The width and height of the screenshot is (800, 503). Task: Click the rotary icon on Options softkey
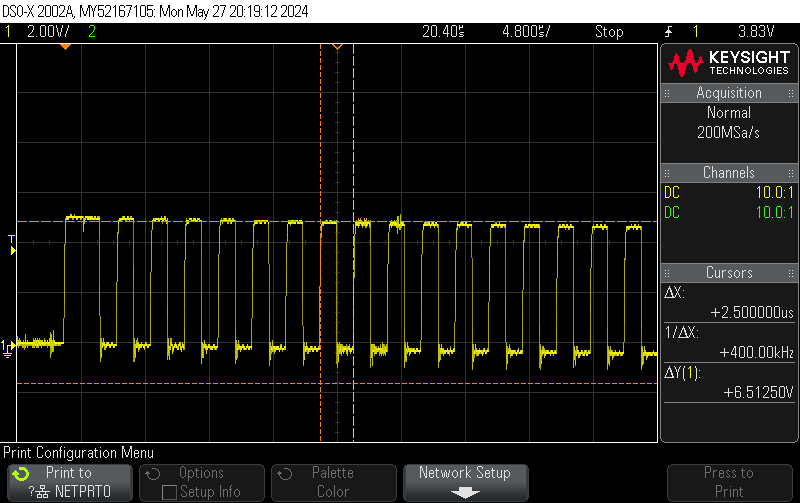tap(153, 474)
